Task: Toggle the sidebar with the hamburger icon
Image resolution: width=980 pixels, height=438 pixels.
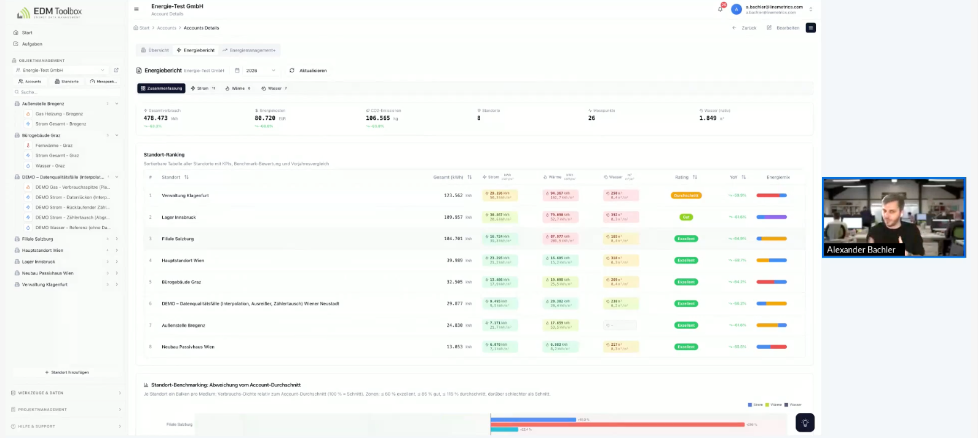Action: click(x=136, y=9)
